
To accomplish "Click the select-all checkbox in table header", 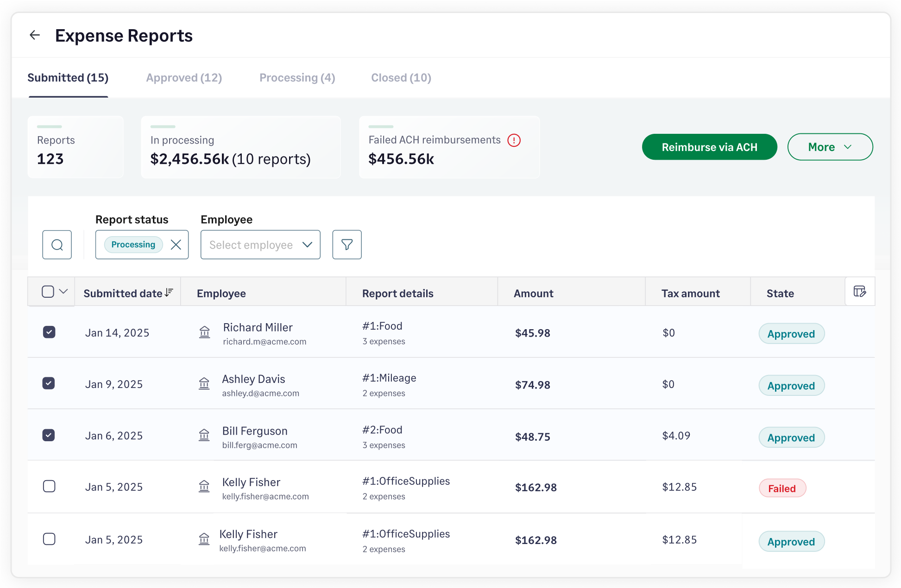I will tap(49, 291).
